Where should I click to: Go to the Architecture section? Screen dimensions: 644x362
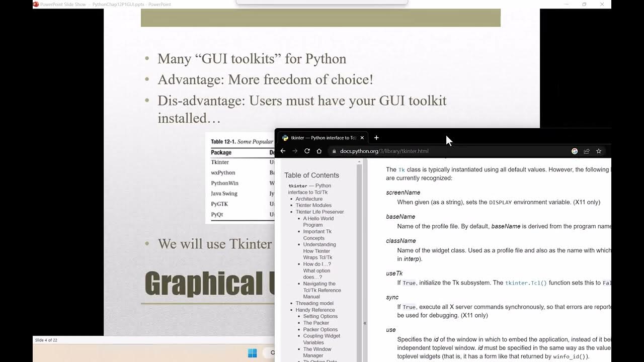click(309, 199)
